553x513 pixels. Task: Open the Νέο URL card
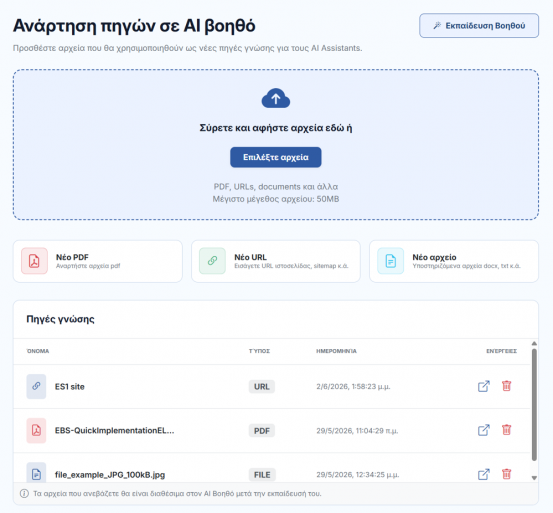[276, 261]
